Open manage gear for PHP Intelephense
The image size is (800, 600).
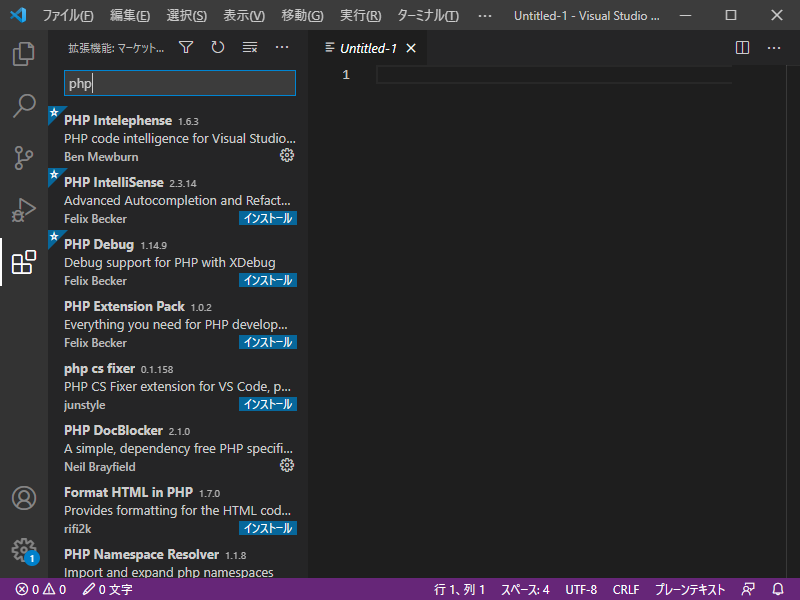(x=287, y=155)
